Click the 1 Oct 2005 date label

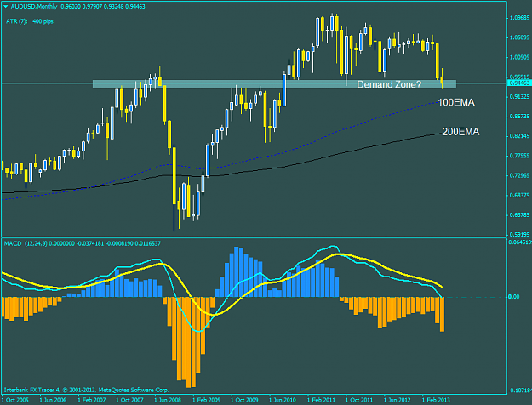pos(15,400)
